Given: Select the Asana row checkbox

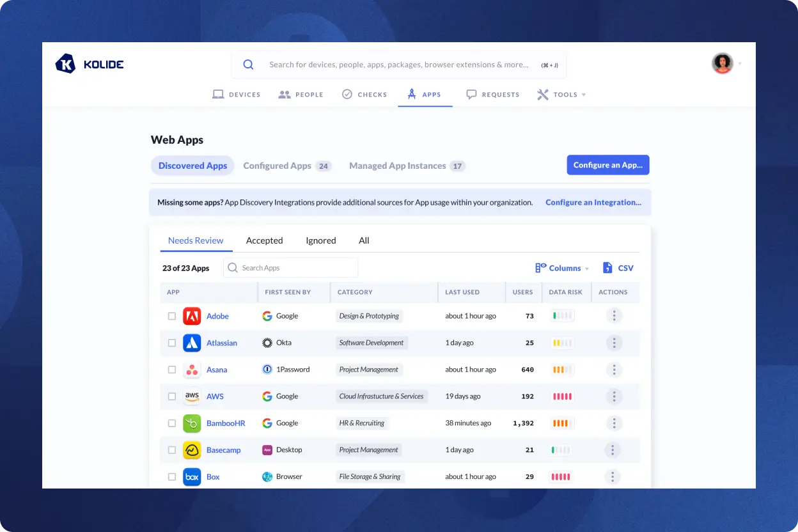Looking at the screenshot, I should pos(171,370).
